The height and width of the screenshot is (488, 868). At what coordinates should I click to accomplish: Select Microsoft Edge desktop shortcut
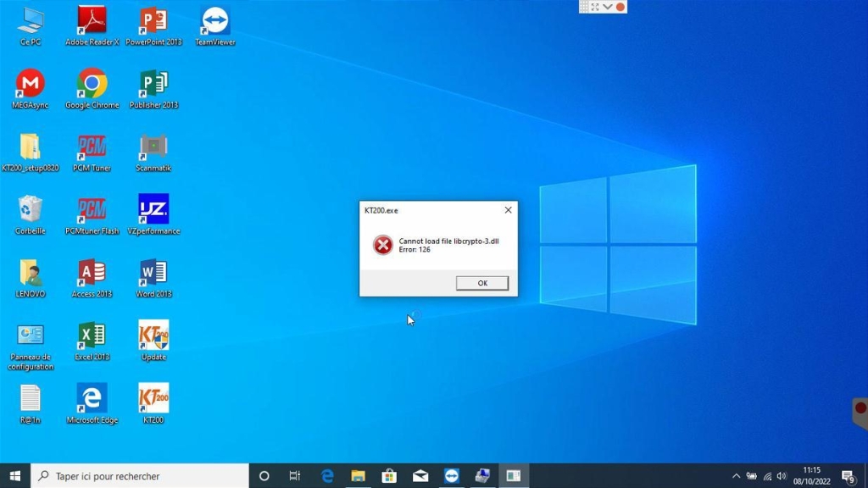92,404
